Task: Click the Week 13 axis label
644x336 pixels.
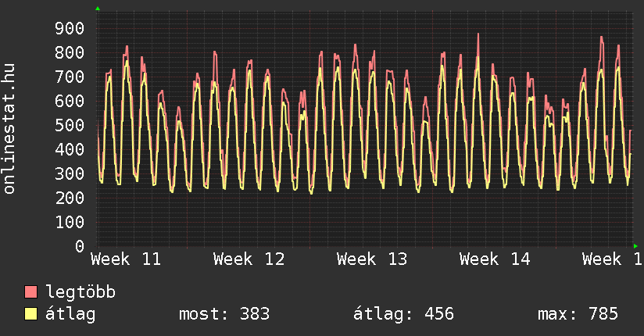Action: (372, 259)
